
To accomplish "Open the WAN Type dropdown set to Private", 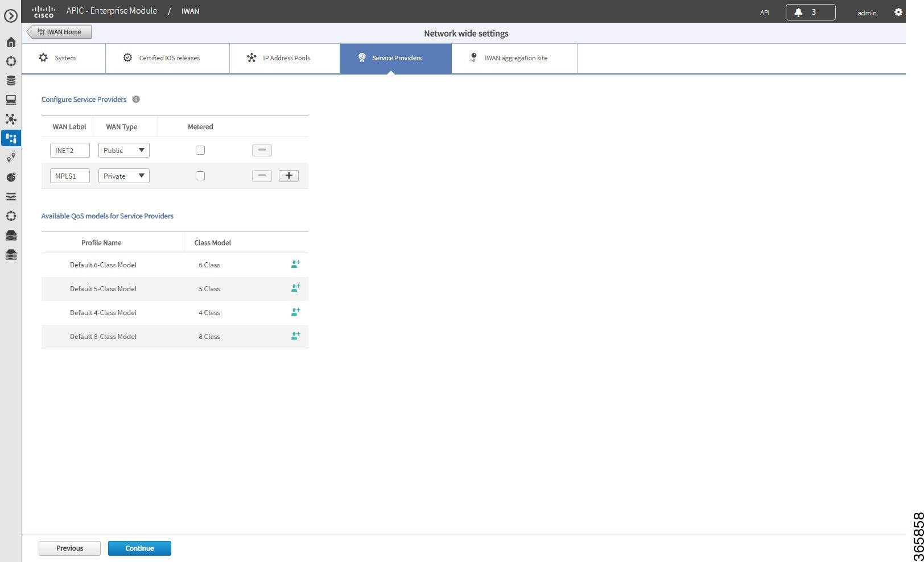I will (x=124, y=176).
